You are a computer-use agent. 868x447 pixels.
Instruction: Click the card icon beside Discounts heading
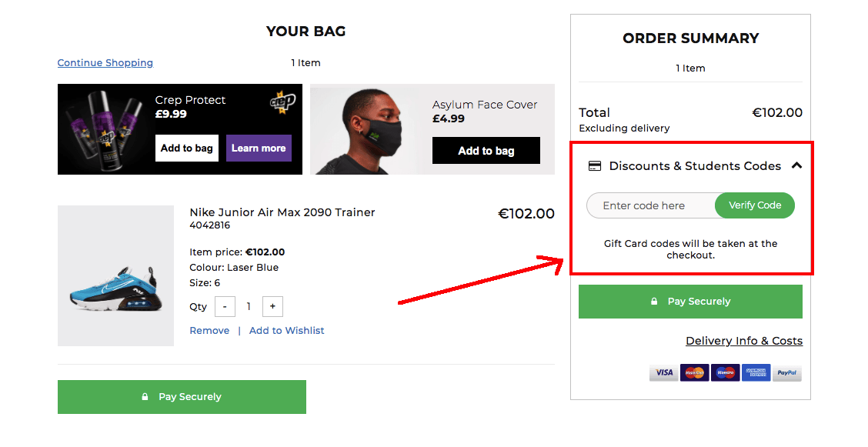point(595,166)
